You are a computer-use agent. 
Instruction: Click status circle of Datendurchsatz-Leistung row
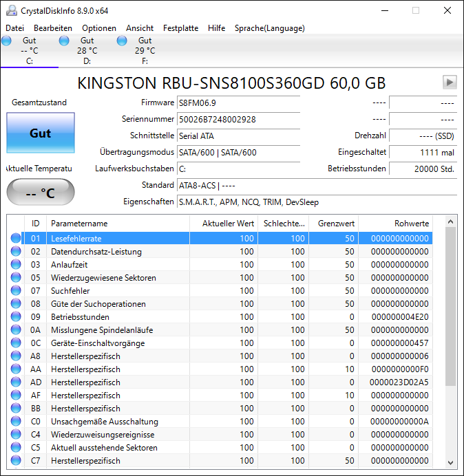click(x=16, y=251)
